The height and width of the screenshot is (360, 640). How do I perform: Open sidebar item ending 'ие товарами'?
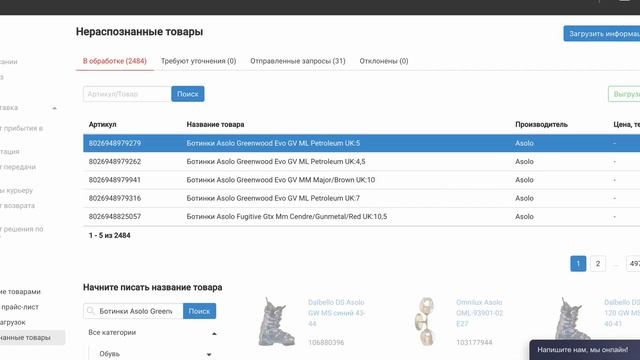pyautogui.click(x=20, y=292)
